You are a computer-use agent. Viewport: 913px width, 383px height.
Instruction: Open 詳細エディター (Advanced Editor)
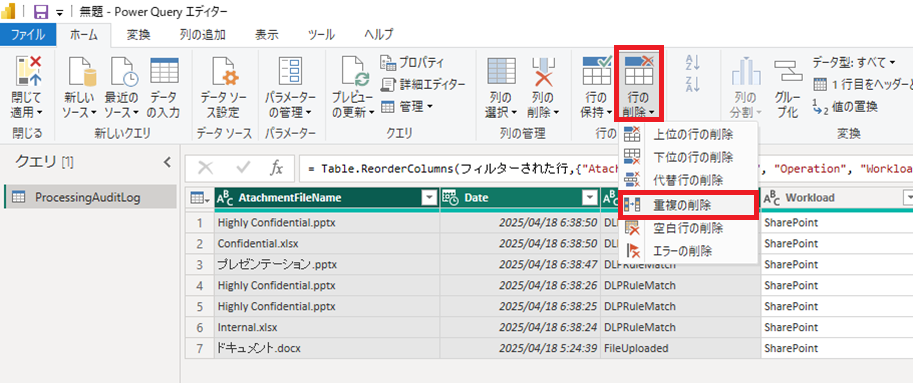pos(423,84)
